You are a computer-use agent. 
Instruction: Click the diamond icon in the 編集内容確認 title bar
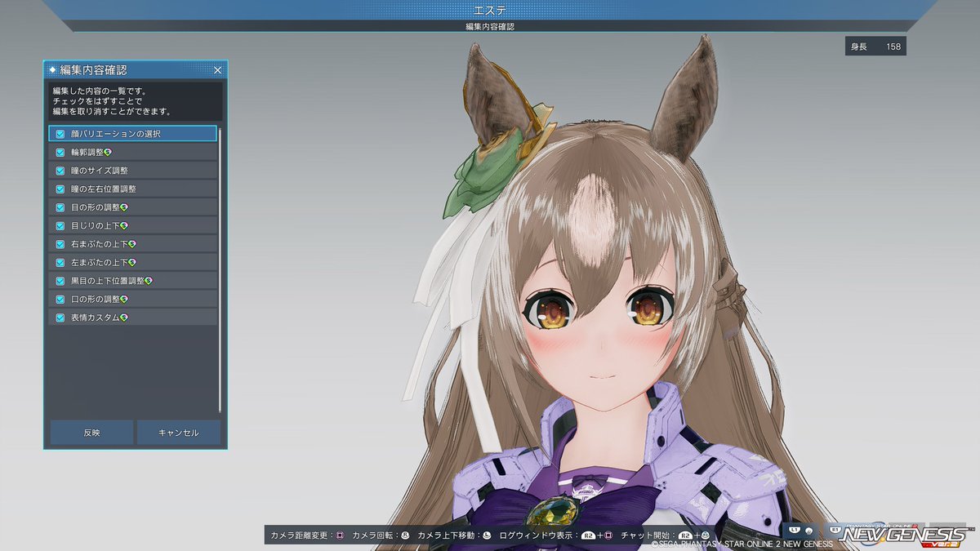pos(53,70)
